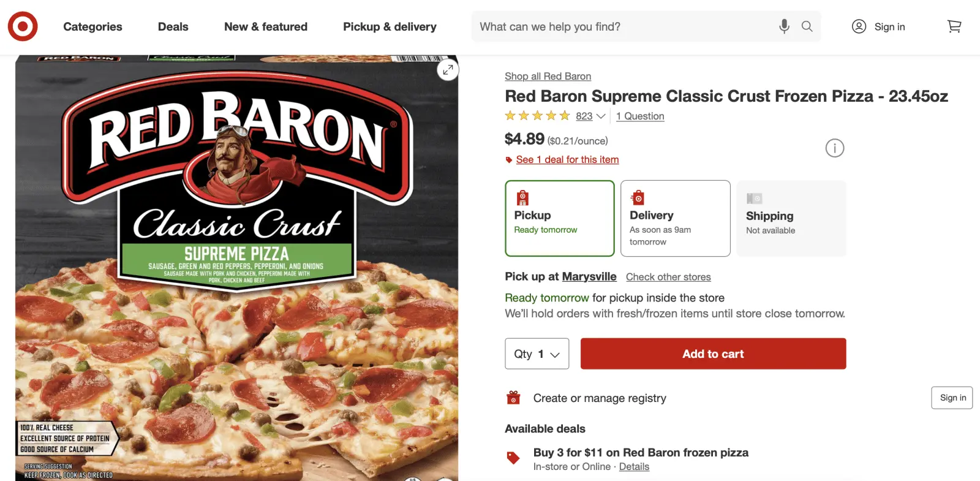This screenshot has width=980, height=481.
Task: Click the magnifying glass search icon
Action: click(x=807, y=26)
